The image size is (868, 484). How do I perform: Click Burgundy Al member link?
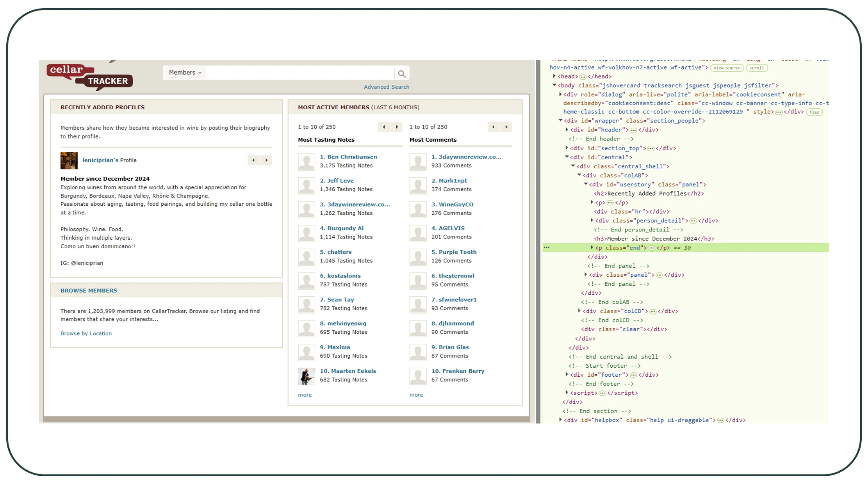coord(342,228)
